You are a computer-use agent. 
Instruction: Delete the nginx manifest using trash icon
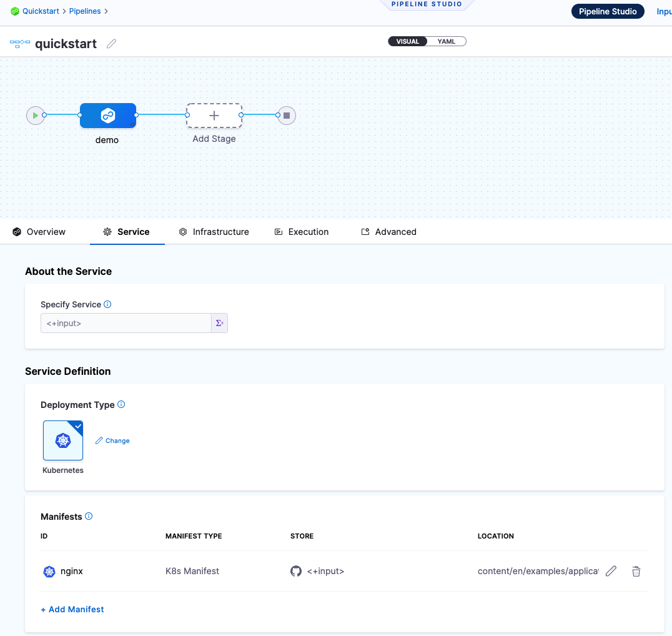pyautogui.click(x=636, y=571)
